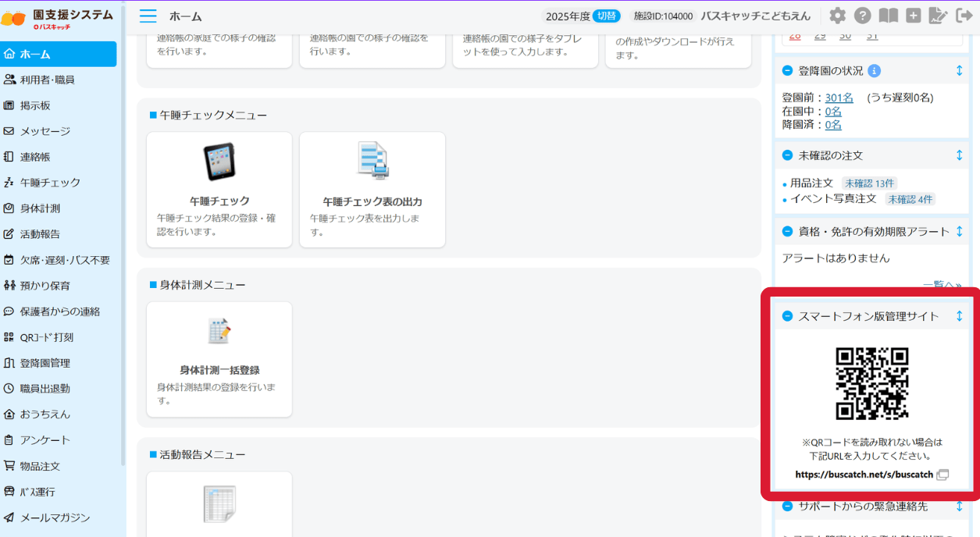This screenshot has width=980, height=537.
Task: Click the manual book icon in top bar
Action: [889, 15]
